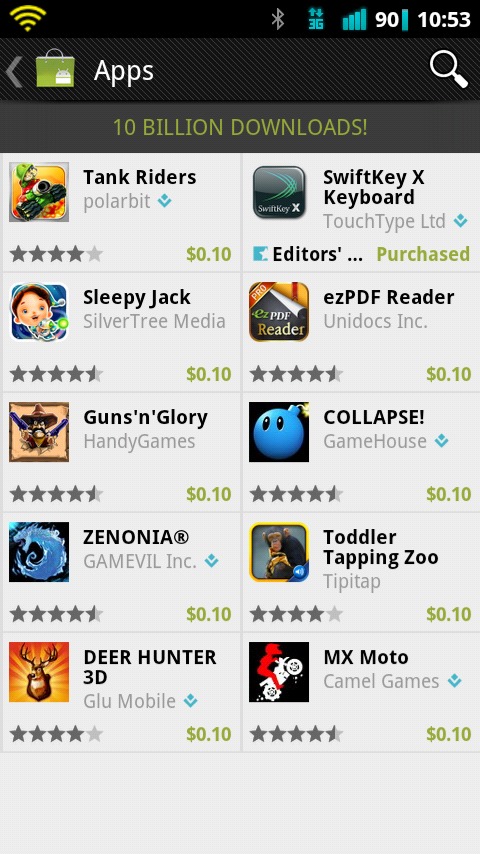Open the Tank Riders app icon
The height and width of the screenshot is (854, 480).
[x=39, y=192]
